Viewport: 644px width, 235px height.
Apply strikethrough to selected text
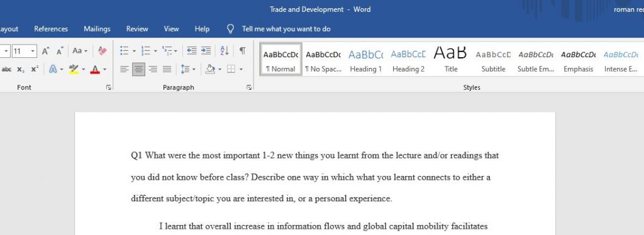6,69
